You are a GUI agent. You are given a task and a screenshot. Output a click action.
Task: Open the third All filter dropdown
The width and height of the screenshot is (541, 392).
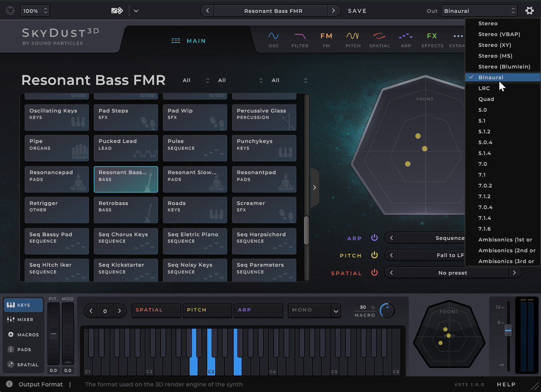click(289, 80)
